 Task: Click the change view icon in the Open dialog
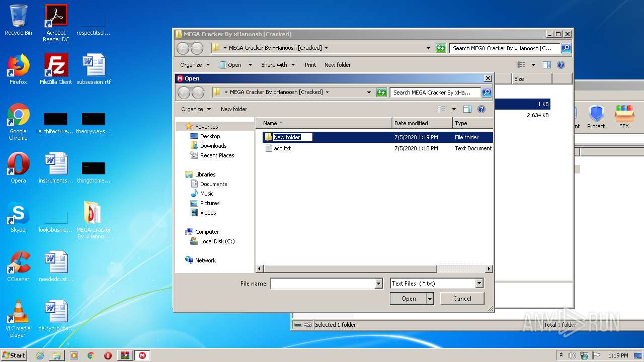pyautogui.click(x=442, y=109)
